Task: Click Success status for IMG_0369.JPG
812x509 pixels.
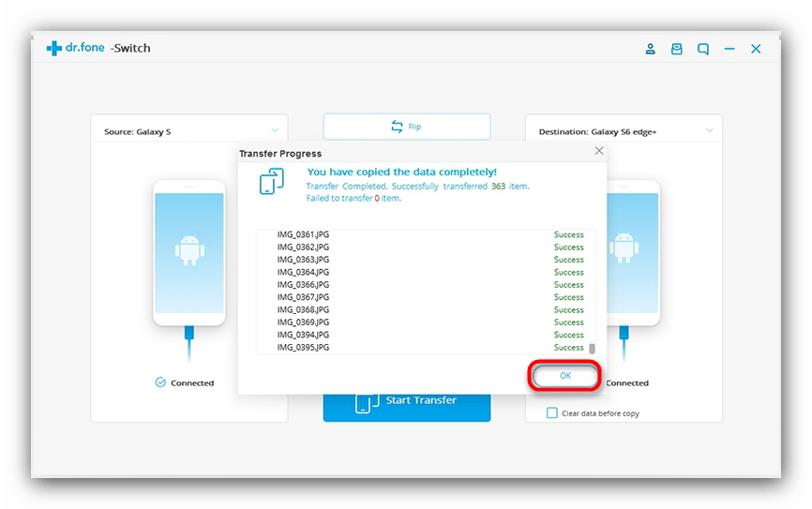Action: tap(568, 322)
